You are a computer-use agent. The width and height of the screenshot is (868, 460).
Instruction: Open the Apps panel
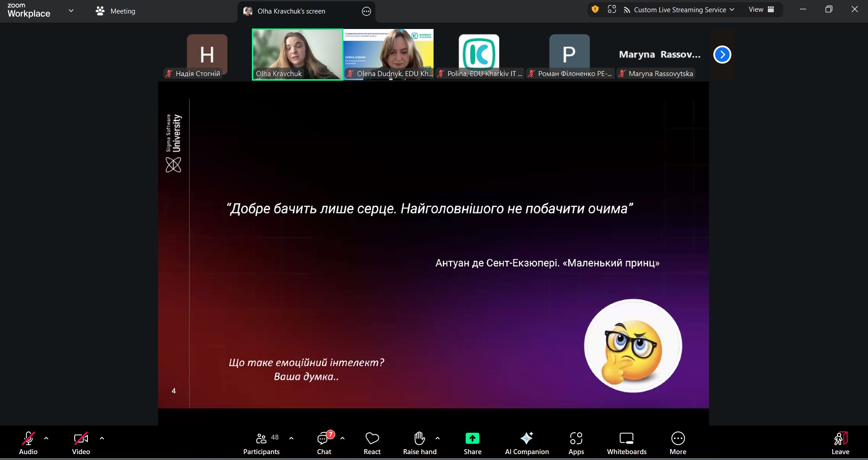[x=576, y=443]
